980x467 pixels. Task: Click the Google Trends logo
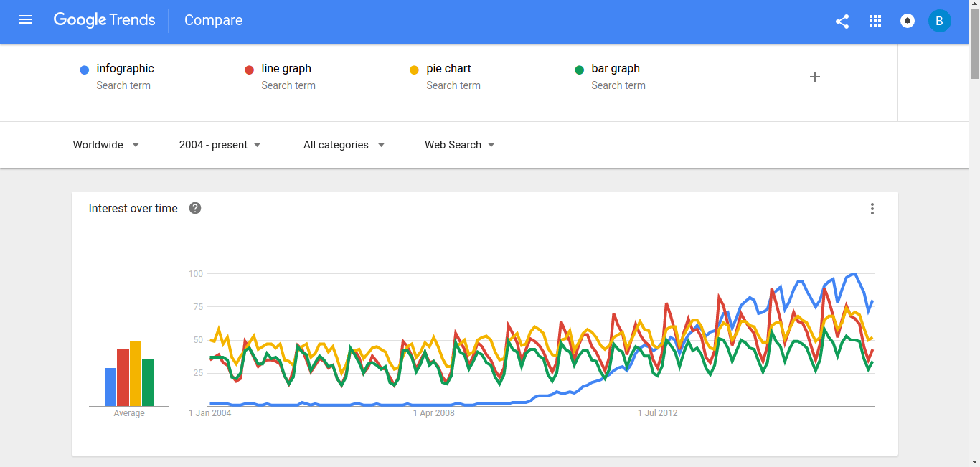(x=105, y=20)
